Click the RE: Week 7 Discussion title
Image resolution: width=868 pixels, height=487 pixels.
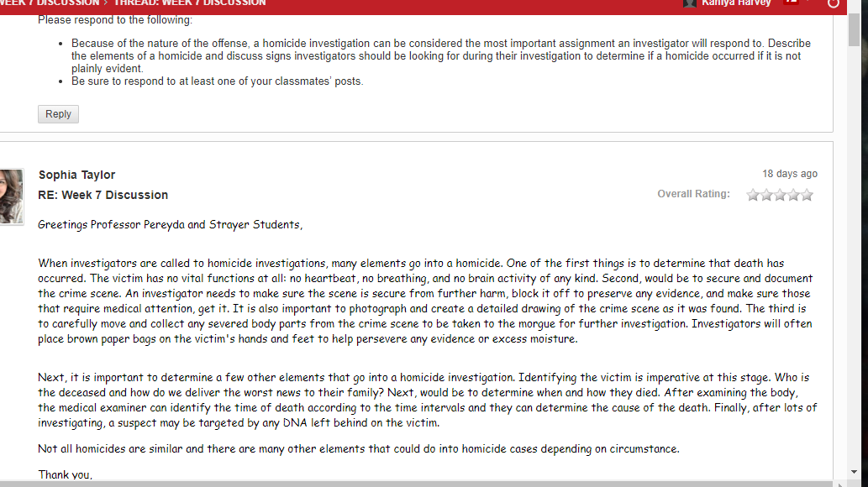coord(103,196)
